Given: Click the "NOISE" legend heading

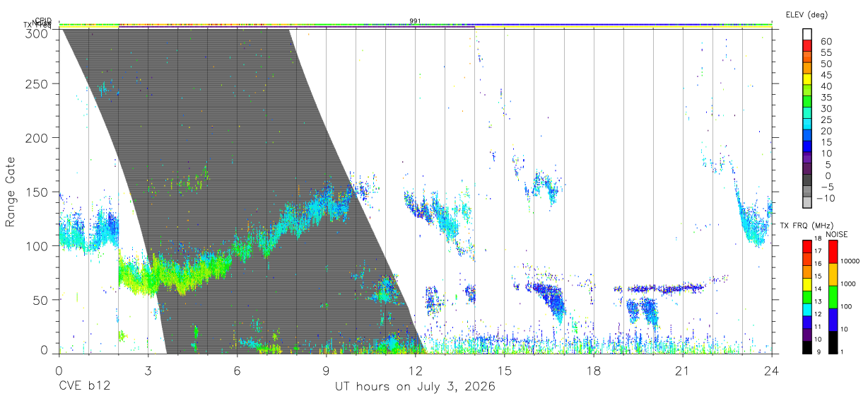Looking at the screenshot, I should tap(836, 234).
